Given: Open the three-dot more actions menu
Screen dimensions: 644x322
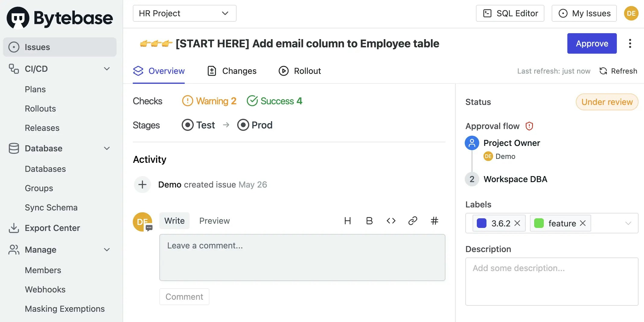Looking at the screenshot, I should tap(630, 44).
